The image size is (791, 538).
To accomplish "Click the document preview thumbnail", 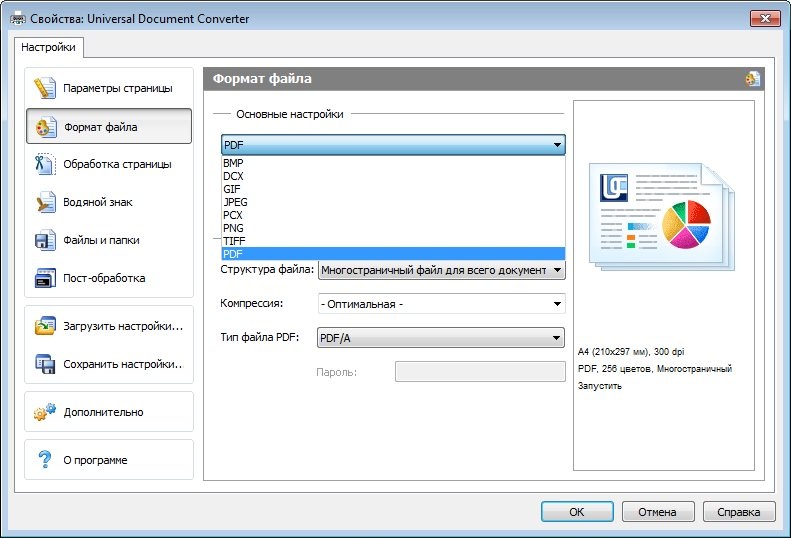I will pyautogui.click(x=662, y=217).
